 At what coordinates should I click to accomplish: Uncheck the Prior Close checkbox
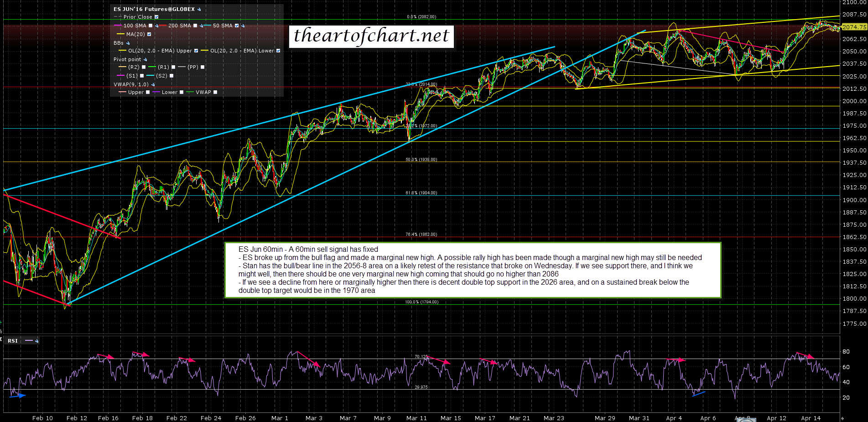pos(156,17)
